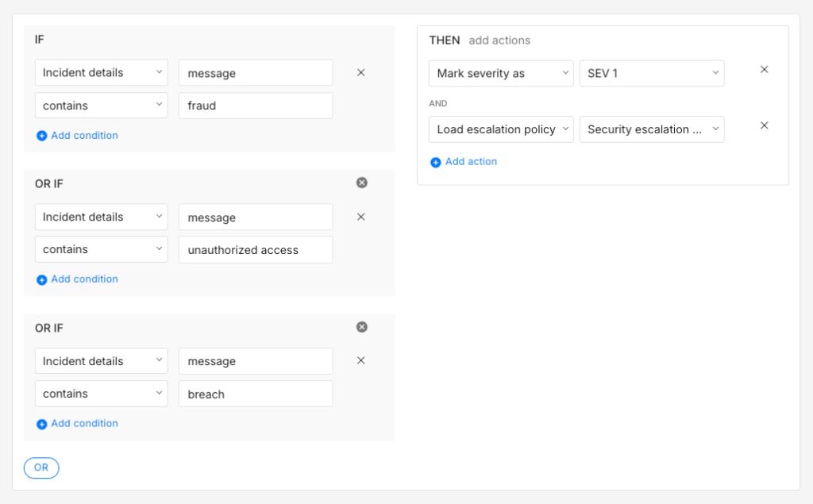Click Add condition under the breach condition
The width and height of the screenshot is (813, 504).
pos(77,423)
